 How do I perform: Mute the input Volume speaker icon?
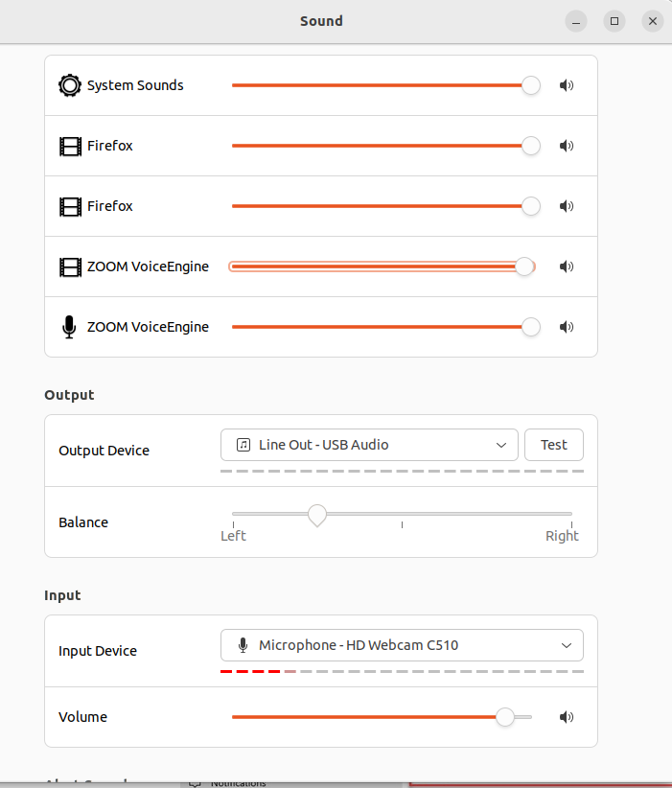567,717
